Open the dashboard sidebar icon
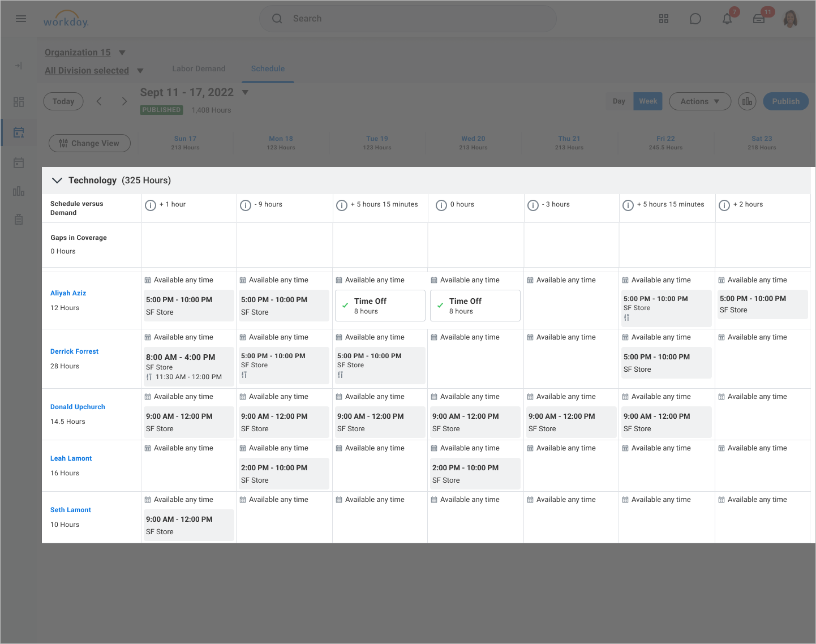Image resolution: width=816 pixels, height=644 pixels. pos(19,101)
